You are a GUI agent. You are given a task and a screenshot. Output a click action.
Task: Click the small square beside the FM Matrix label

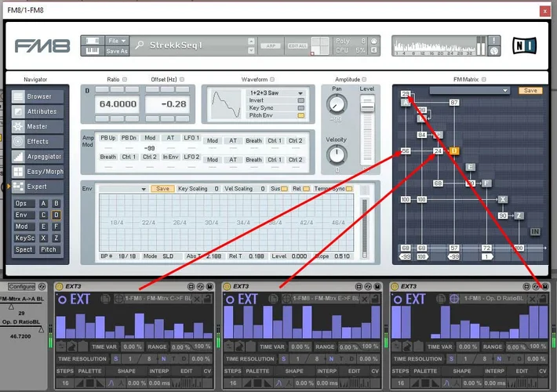[x=484, y=79]
